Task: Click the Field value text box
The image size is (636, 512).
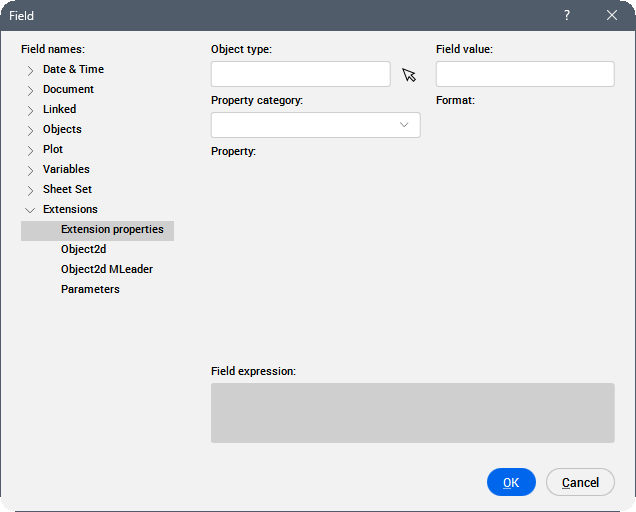Action: tap(525, 75)
